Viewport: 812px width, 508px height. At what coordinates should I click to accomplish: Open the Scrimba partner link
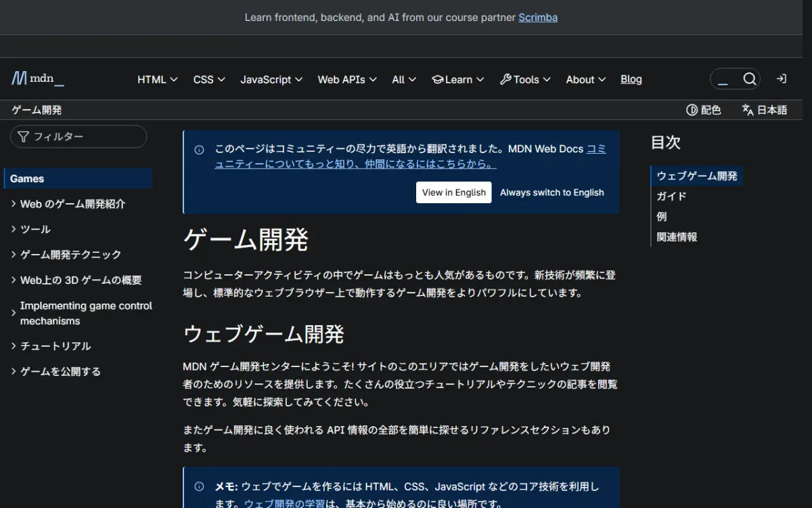pyautogui.click(x=538, y=18)
